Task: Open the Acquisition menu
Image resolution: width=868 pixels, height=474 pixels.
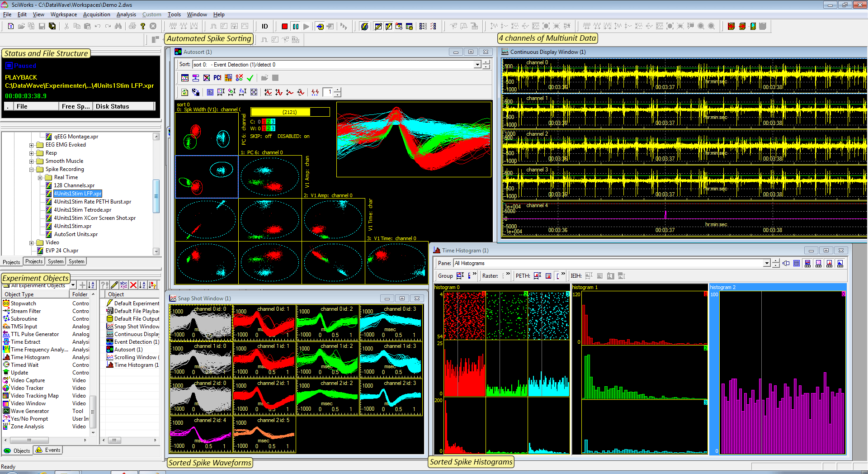Action: [x=96, y=14]
